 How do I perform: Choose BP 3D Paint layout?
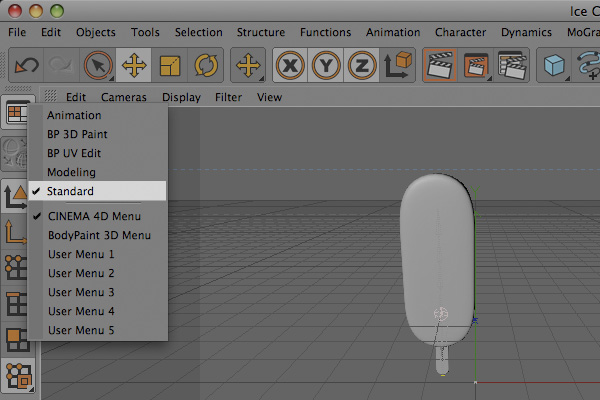(98, 134)
